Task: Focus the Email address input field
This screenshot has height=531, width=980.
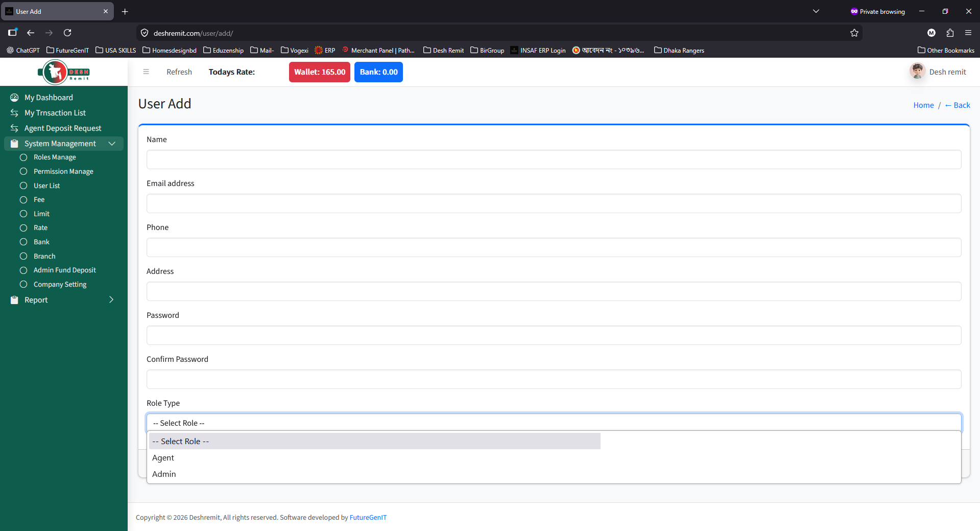Action: click(554, 203)
